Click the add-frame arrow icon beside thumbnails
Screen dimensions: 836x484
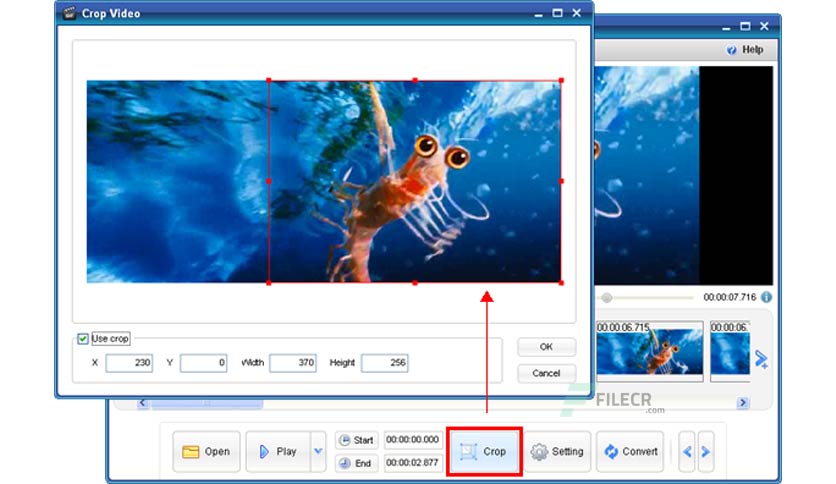pos(761,360)
